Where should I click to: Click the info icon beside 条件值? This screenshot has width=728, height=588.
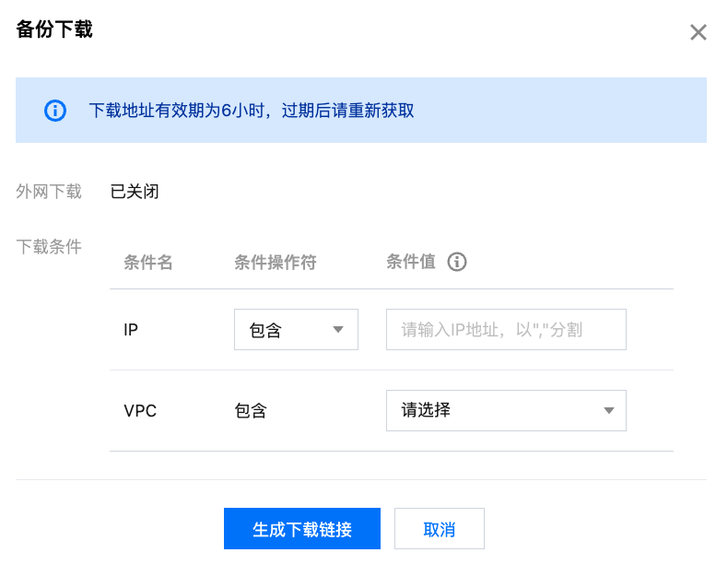coord(457,263)
